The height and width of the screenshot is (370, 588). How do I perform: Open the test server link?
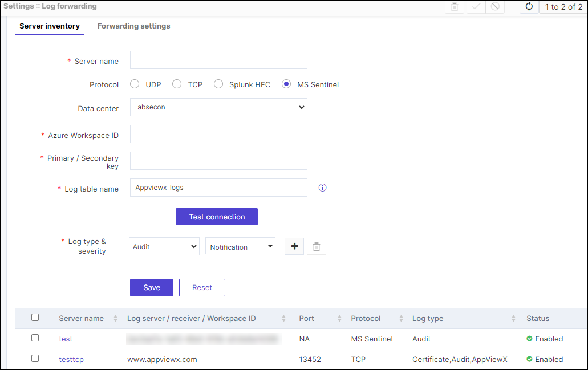pos(66,339)
